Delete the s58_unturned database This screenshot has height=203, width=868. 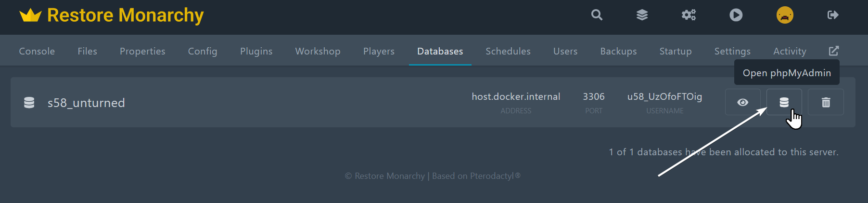[826, 102]
